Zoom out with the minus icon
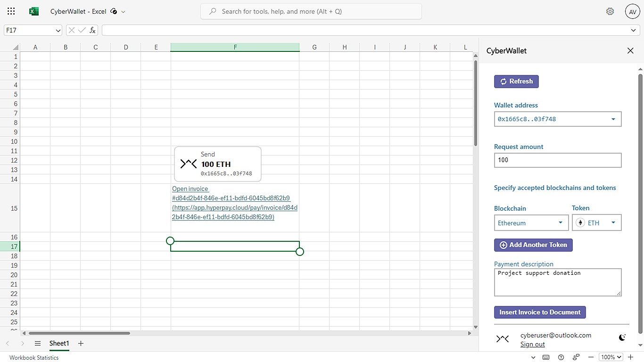The height and width of the screenshot is (362, 644). [x=591, y=357]
